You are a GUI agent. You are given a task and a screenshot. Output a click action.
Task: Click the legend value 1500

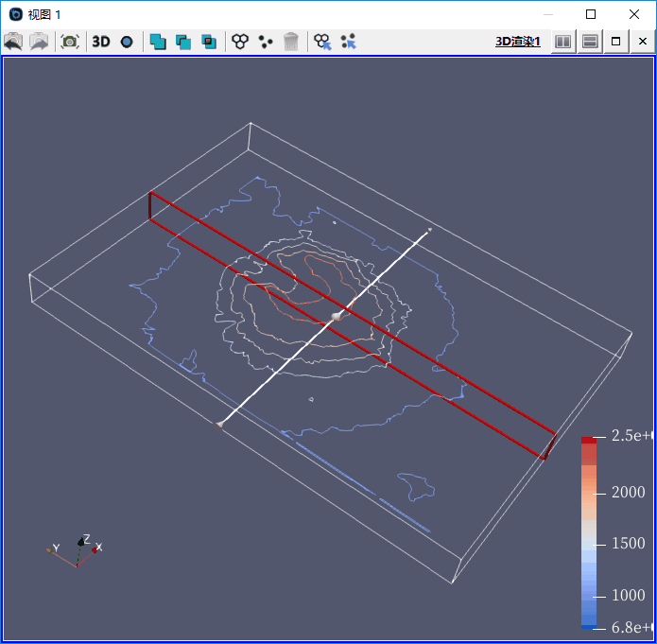(x=628, y=544)
